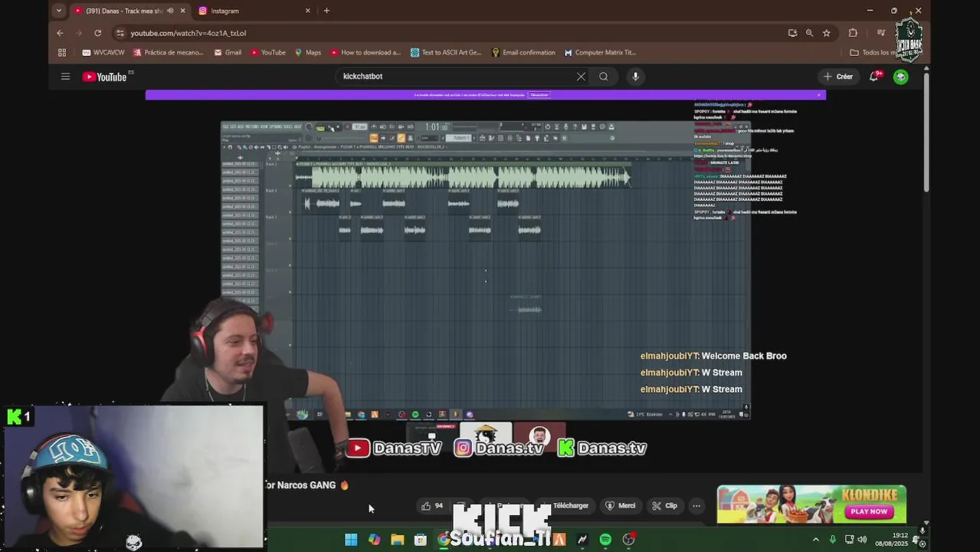Open YouTube notifications bell
980x552 pixels.
click(x=873, y=77)
